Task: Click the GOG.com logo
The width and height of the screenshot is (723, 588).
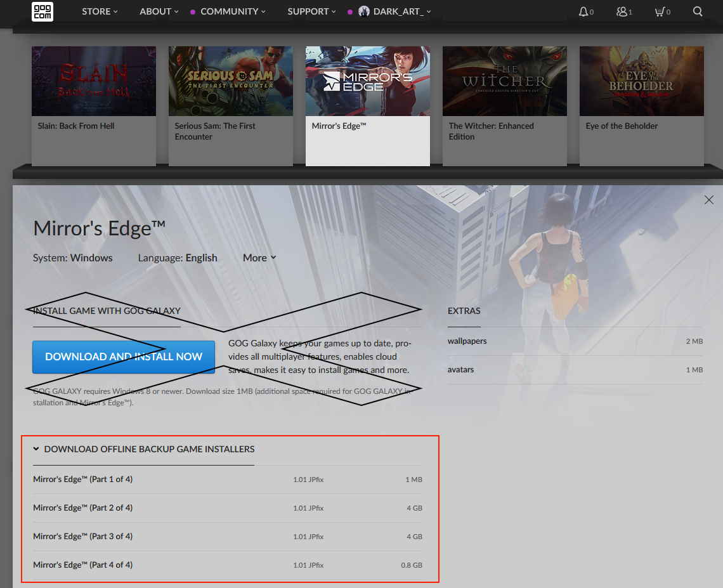Action: (42, 11)
